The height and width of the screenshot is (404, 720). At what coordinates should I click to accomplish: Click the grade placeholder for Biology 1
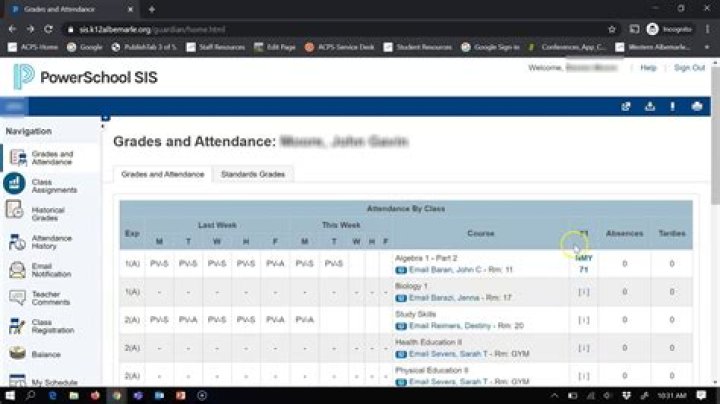pyautogui.click(x=584, y=292)
